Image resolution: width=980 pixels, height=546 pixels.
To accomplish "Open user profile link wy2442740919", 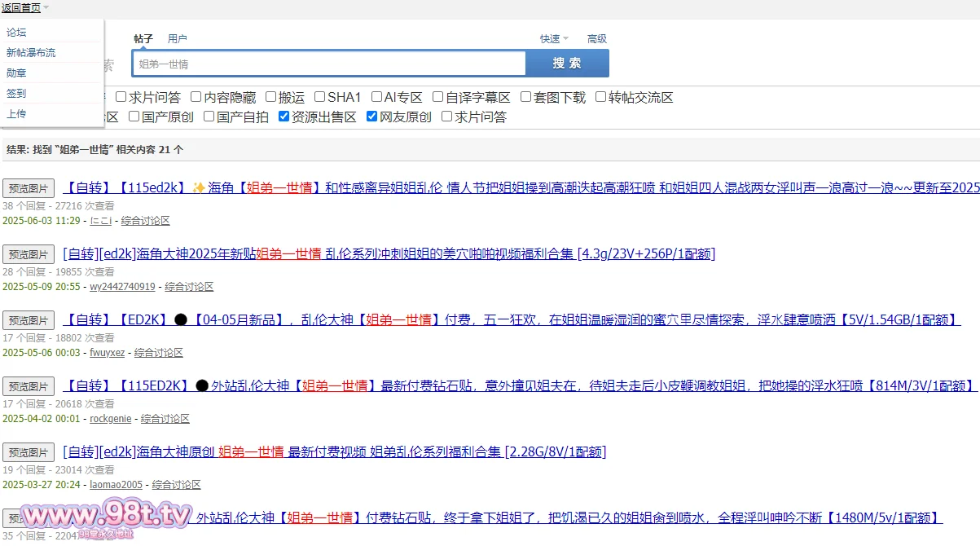I will pos(122,287).
